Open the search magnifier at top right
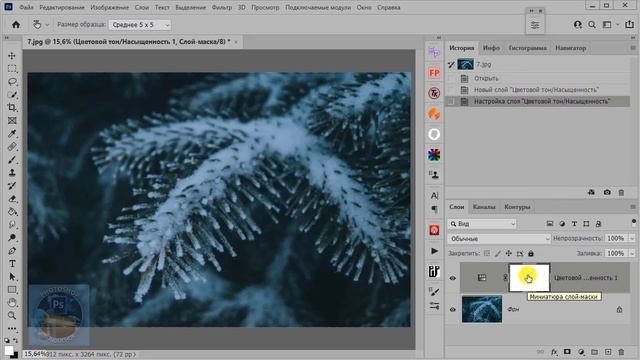This screenshot has height=360, width=640. pyautogui.click(x=592, y=24)
